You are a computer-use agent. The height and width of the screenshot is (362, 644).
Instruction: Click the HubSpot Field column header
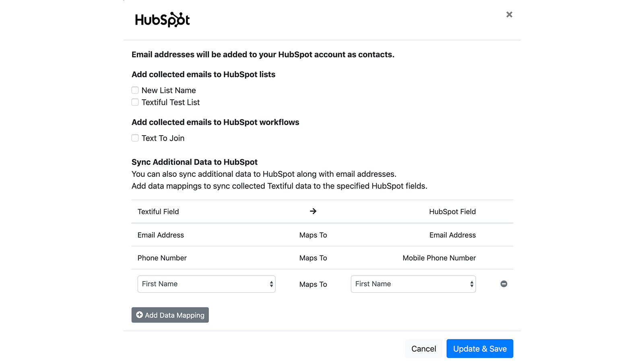point(452,211)
